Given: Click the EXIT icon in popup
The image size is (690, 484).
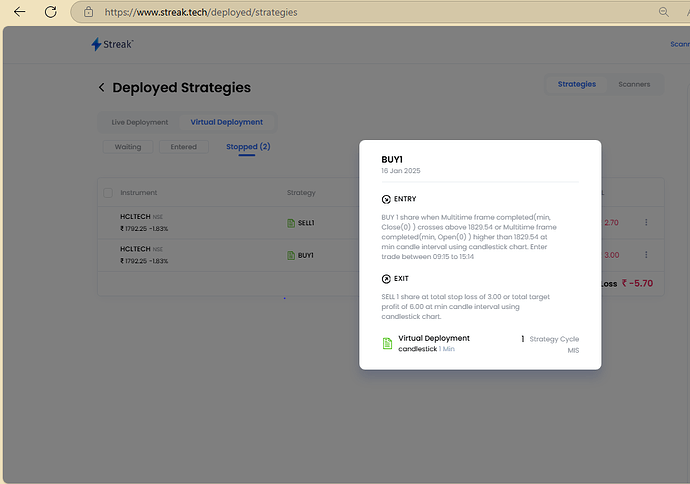Looking at the screenshot, I should (386, 279).
